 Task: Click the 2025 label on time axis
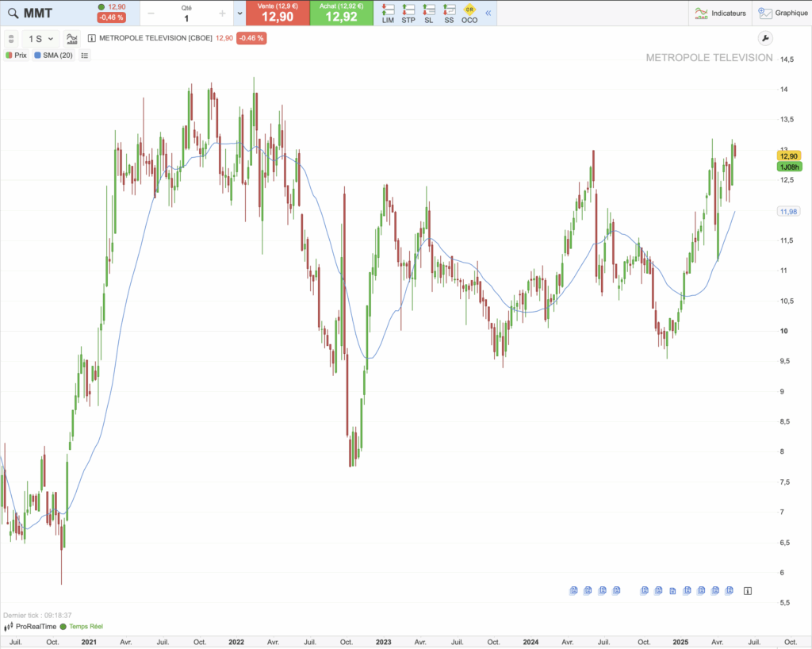click(680, 643)
